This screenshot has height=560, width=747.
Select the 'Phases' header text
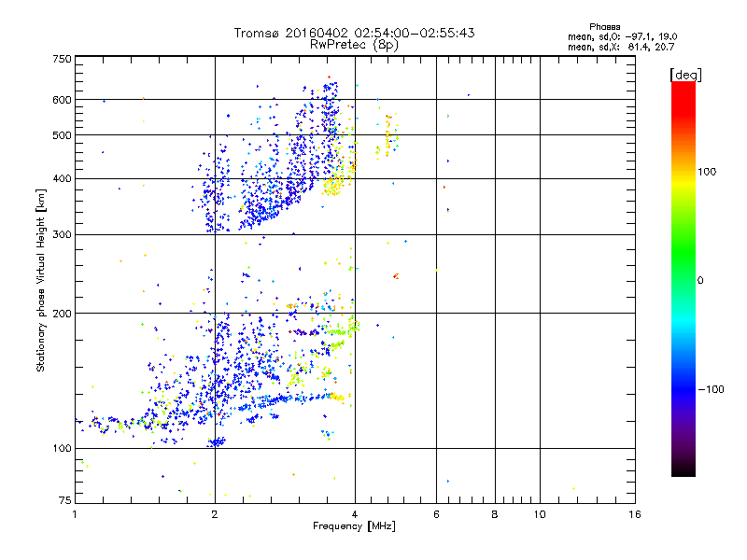click(604, 27)
